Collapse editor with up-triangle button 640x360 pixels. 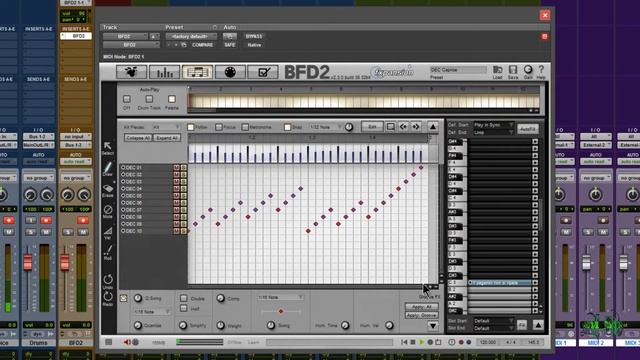coord(433,127)
